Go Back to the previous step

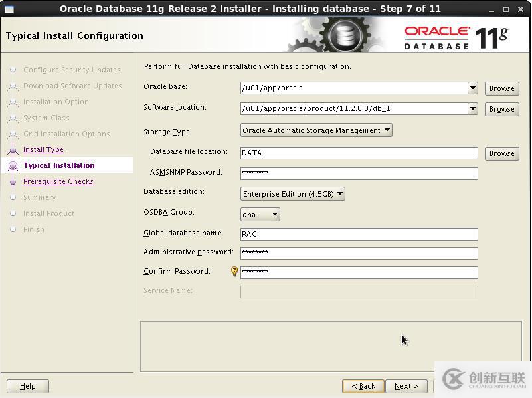(x=363, y=386)
